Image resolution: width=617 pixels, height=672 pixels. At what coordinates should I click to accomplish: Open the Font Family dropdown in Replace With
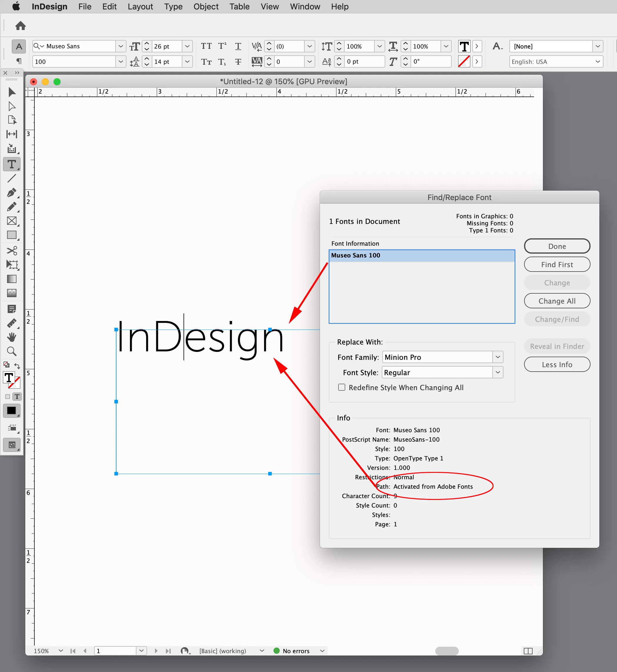498,357
